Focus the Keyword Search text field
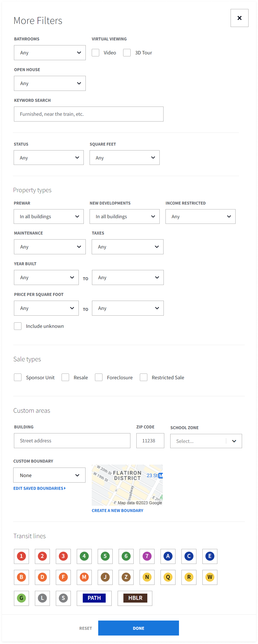 click(89, 114)
